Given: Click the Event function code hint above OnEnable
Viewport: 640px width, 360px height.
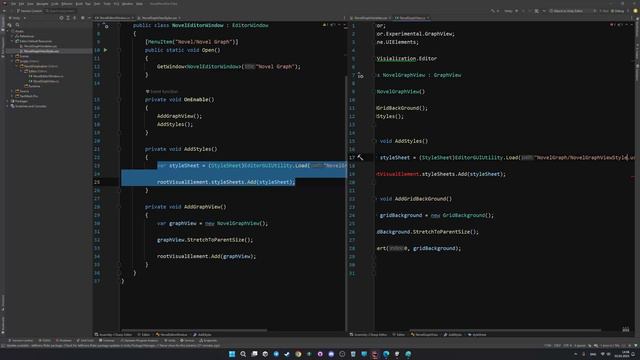Looking at the screenshot, I should tap(162, 91).
